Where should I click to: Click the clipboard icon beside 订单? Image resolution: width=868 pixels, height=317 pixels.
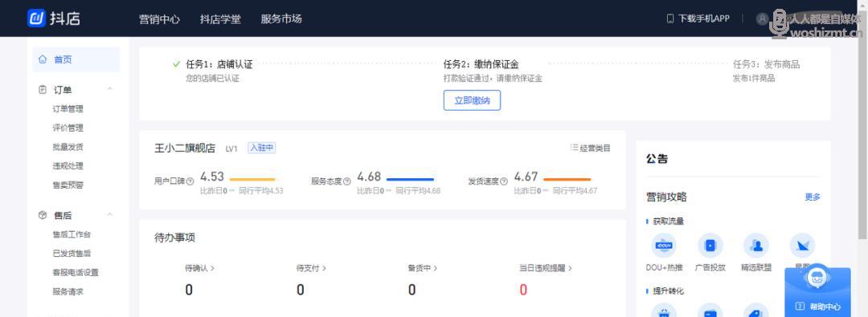pyautogui.click(x=43, y=90)
